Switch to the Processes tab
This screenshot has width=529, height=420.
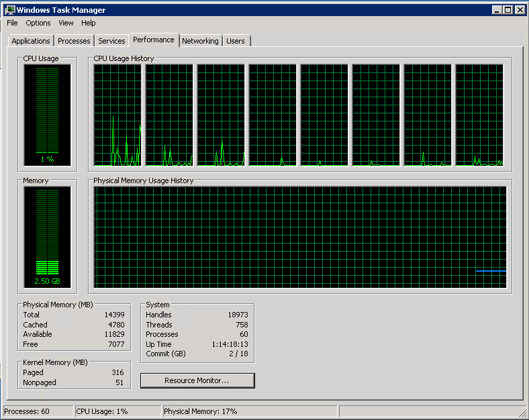[x=74, y=41]
